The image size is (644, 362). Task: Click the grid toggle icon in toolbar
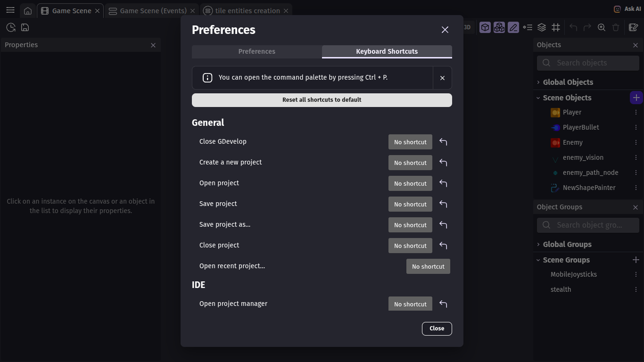(x=556, y=27)
